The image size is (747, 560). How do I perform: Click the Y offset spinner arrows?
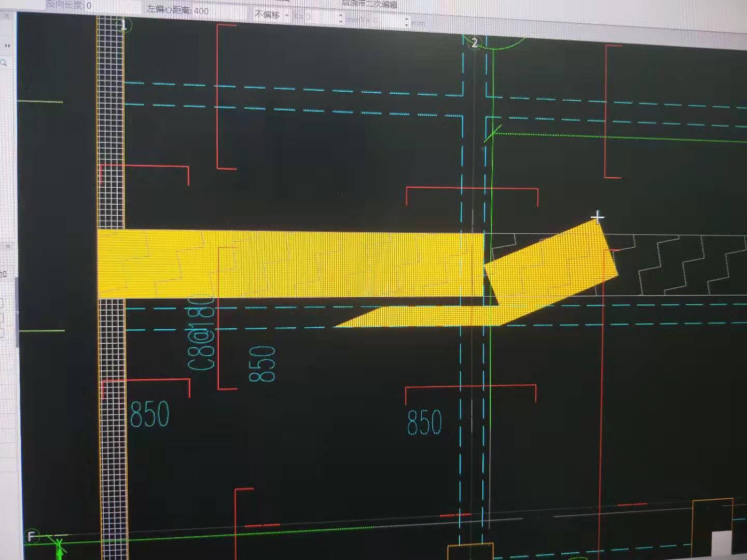coord(407,22)
